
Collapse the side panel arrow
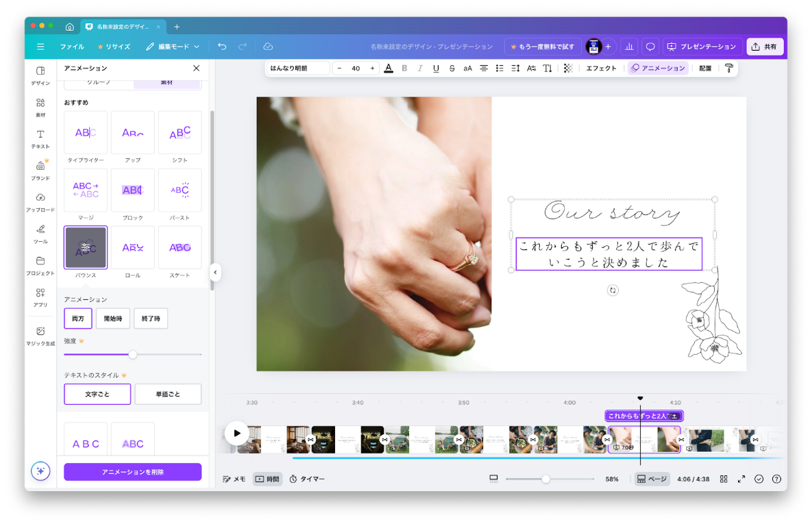215,273
